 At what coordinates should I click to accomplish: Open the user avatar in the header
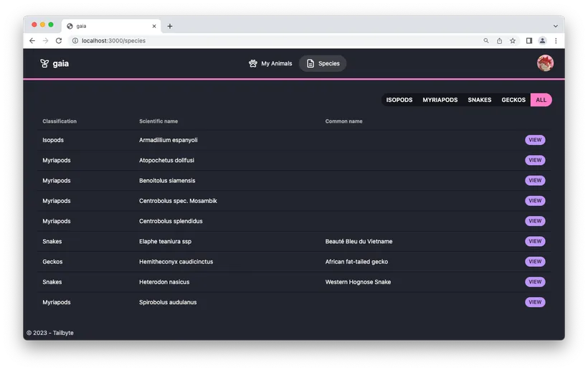tap(545, 63)
